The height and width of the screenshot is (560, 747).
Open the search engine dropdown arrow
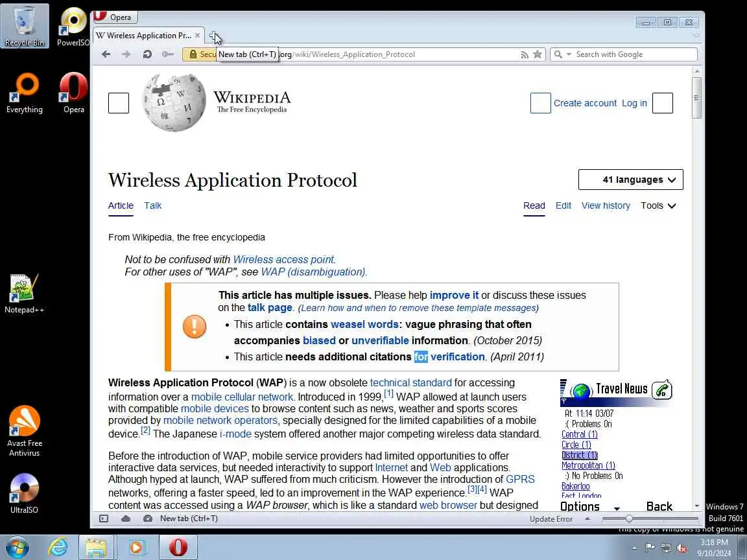[x=568, y=54]
